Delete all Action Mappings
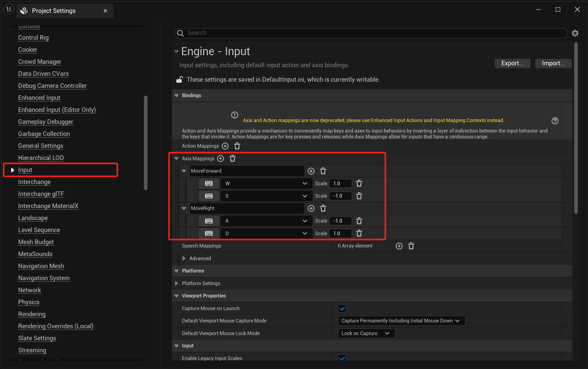 (x=237, y=146)
